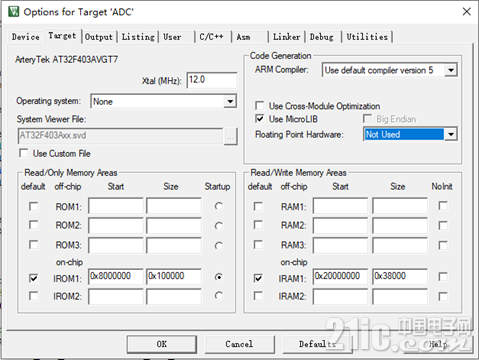Click the RAM2 Size field
The height and width of the screenshot is (360, 479).
coord(400,225)
